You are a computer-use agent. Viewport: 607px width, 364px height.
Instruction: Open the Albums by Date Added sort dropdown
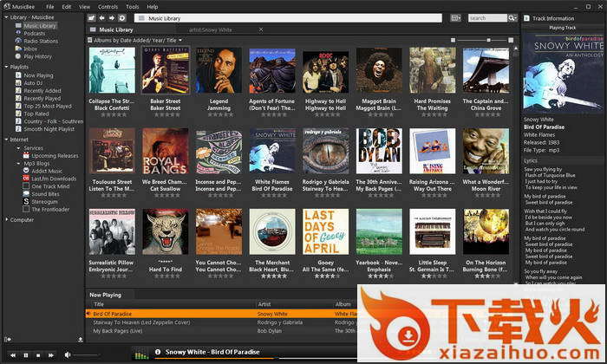(137, 40)
